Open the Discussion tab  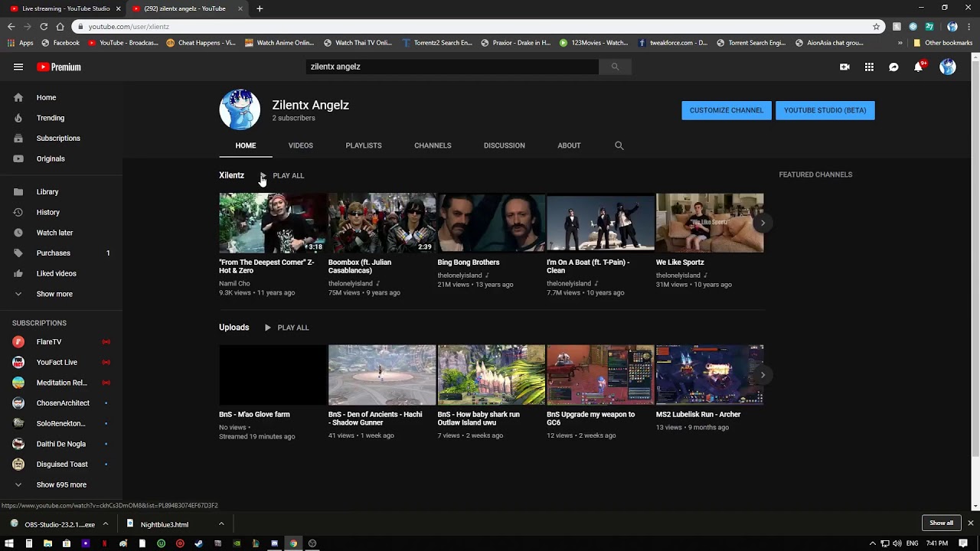pyautogui.click(x=505, y=145)
